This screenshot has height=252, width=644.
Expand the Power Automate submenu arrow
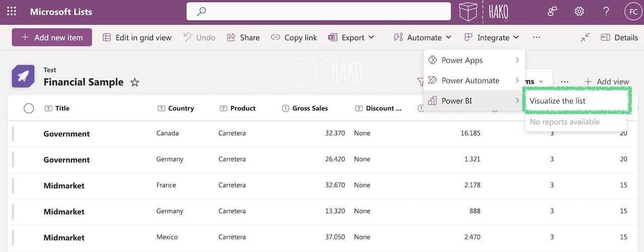point(517,80)
